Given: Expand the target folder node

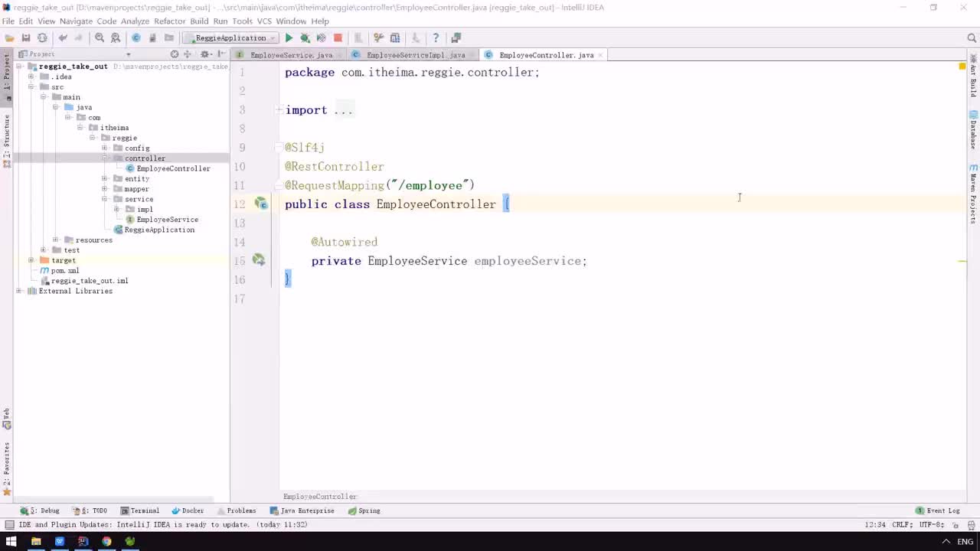Looking at the screenshot, I should (31, 260).
